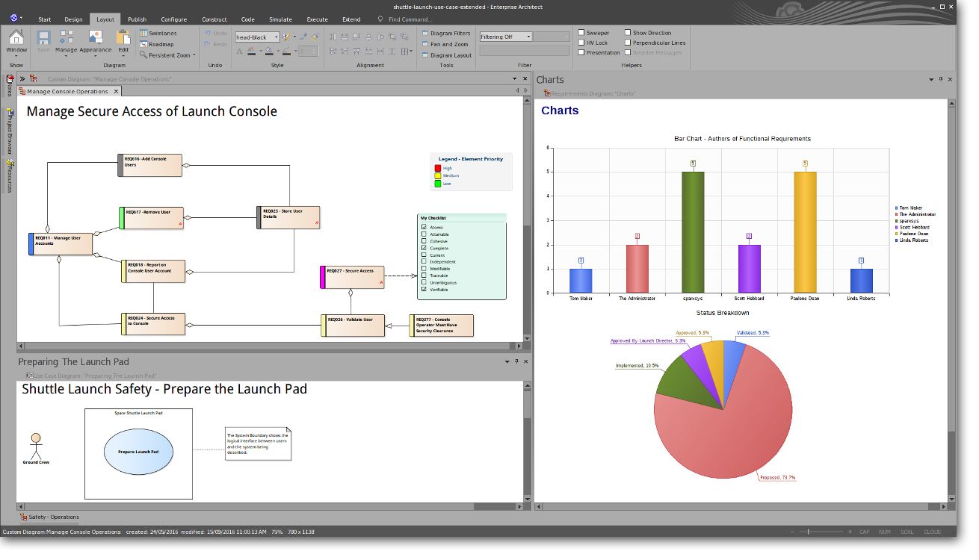Launch the Diagram Layout tool

(x=446, y=55)
